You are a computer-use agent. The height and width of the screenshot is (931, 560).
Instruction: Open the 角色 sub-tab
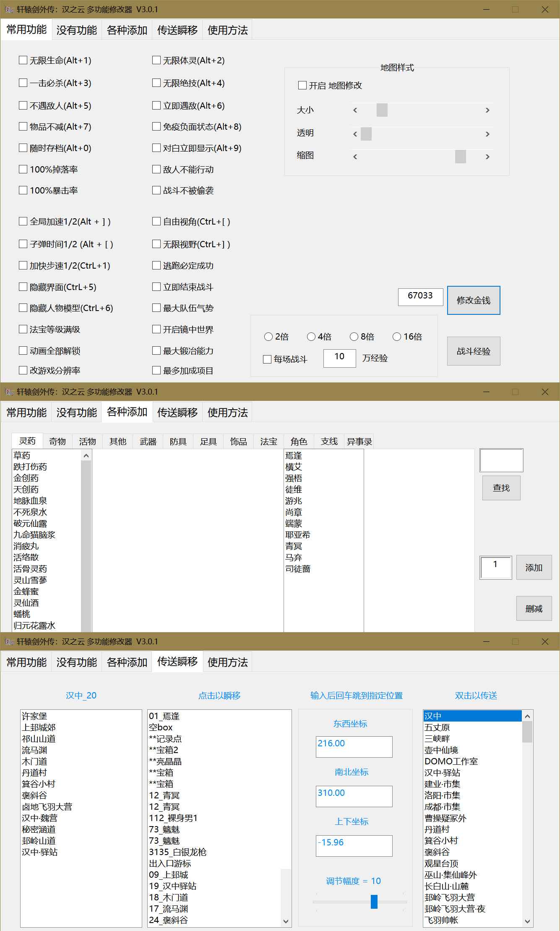coord(299,442)
